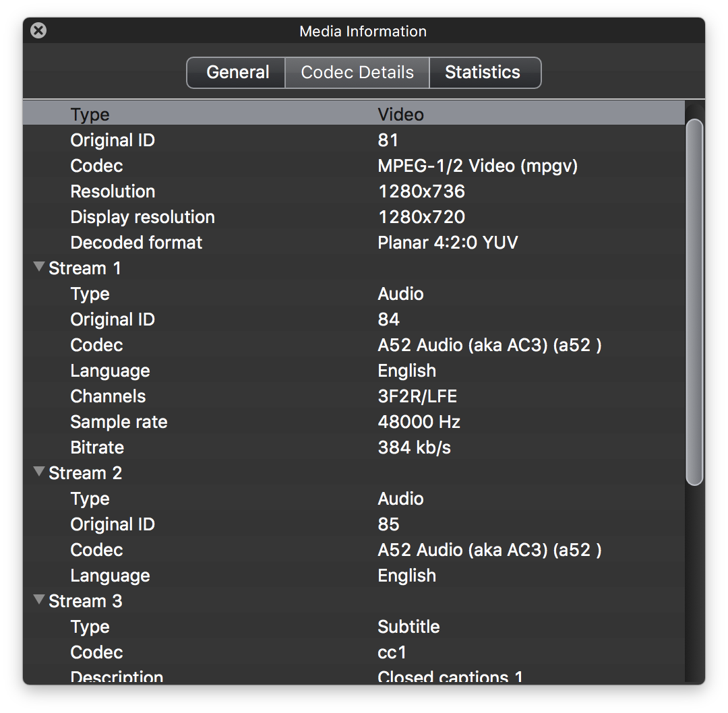The image size is (728, 713).
Task: Select the Codec Details tab
Action: pos(357,72)
